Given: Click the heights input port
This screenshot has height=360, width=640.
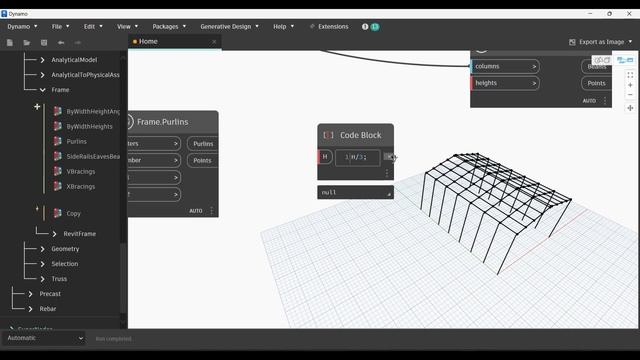Looking at the screenshot, I should (506, 83).
